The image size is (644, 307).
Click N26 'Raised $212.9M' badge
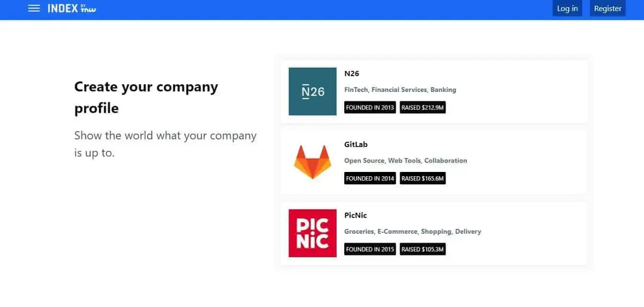tap(422, 108)
